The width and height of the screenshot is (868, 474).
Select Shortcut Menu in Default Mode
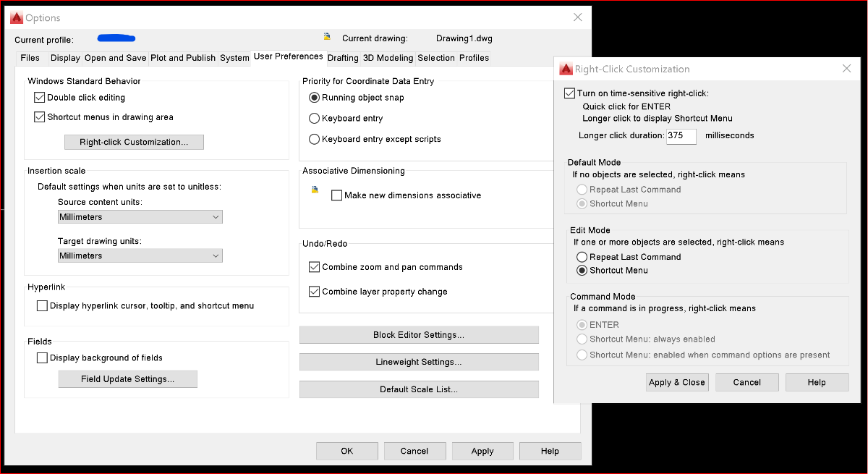click(x=582, y=204)
